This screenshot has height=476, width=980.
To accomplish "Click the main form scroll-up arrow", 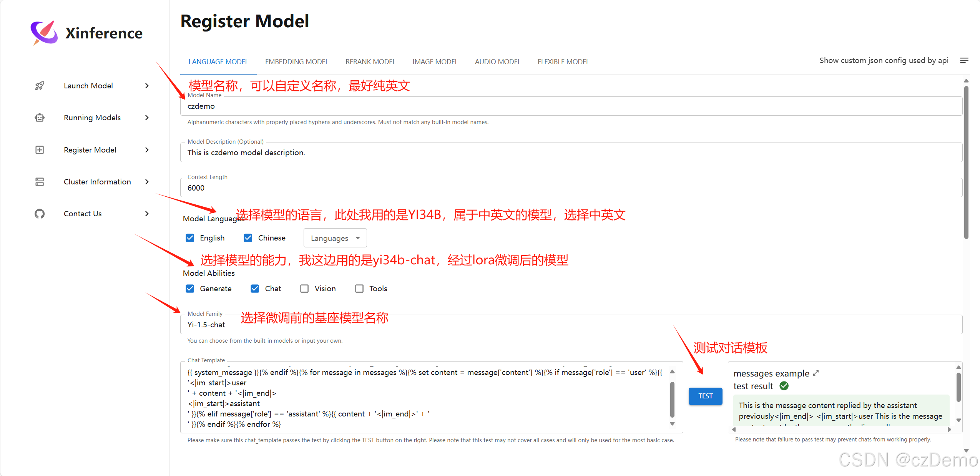I will tap(966, 81).
